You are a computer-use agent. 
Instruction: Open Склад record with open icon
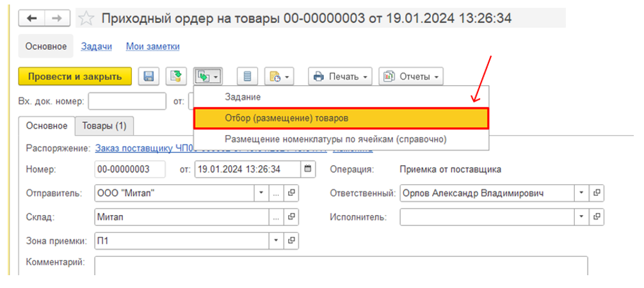coord(291,218)
